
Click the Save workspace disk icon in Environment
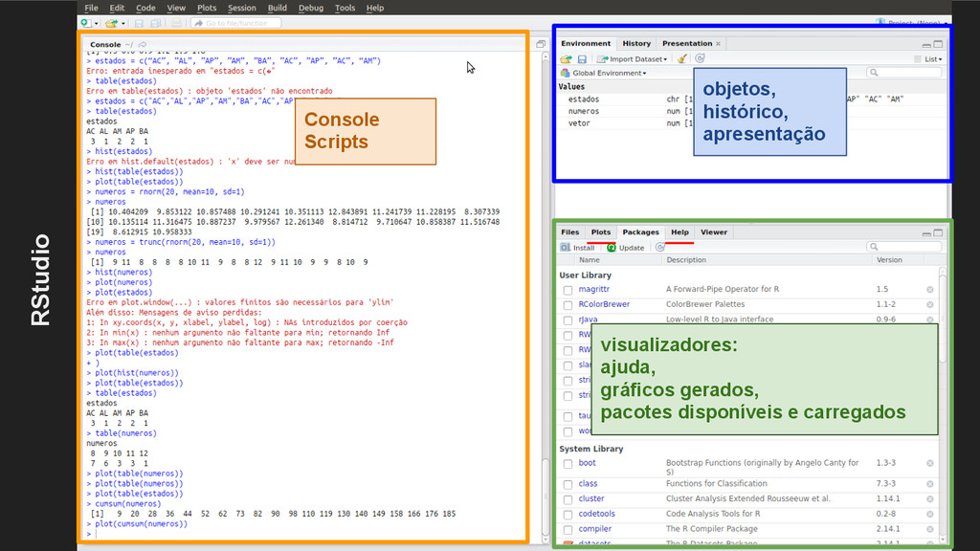pyautogui.click(x=582, y=58)
